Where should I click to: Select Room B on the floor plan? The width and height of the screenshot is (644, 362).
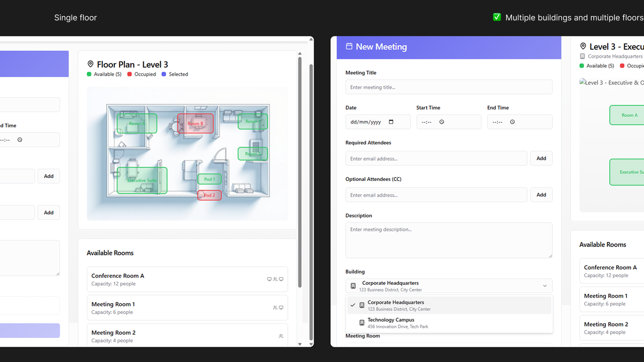pos(195,123)
